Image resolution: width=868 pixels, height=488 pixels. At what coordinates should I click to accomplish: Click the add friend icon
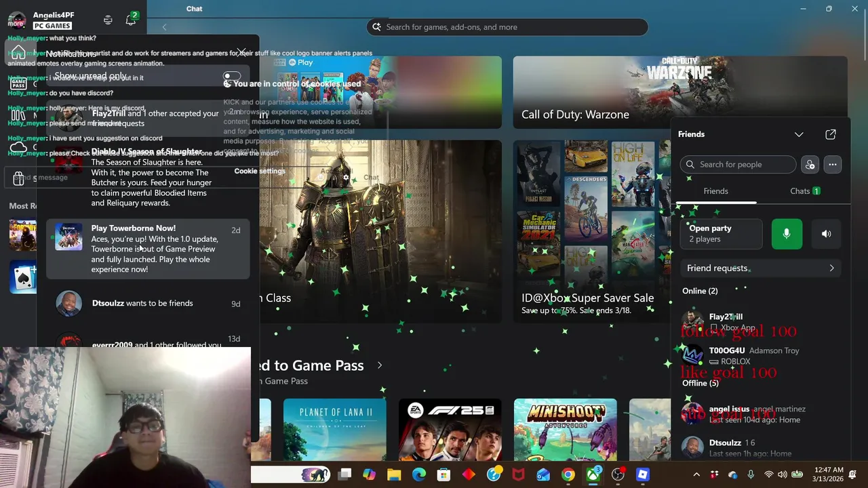[810, 165]
